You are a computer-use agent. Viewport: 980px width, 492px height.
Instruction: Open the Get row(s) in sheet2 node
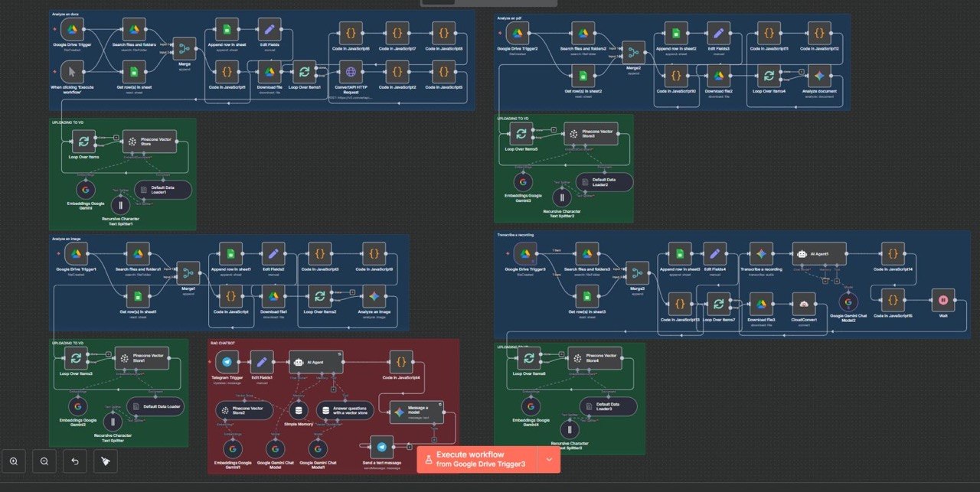pyautogui.click(x=583, y=75)
